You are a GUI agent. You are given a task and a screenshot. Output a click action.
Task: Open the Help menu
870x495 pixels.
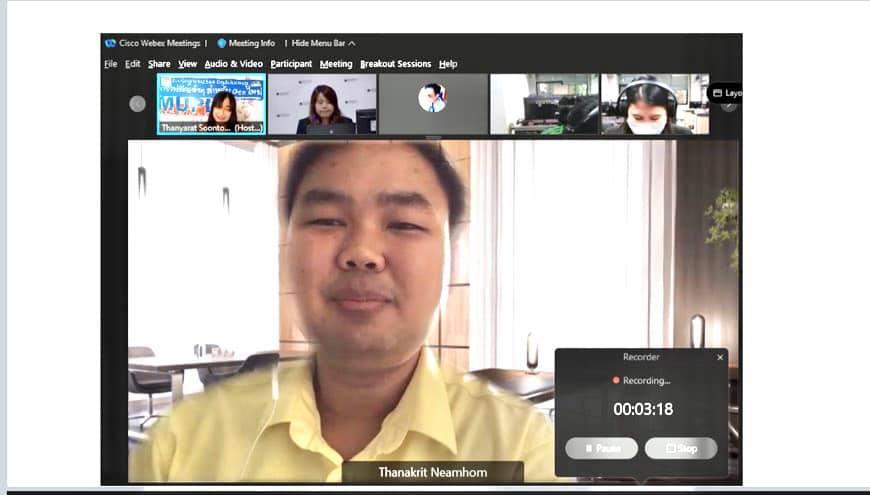point(448,64)
